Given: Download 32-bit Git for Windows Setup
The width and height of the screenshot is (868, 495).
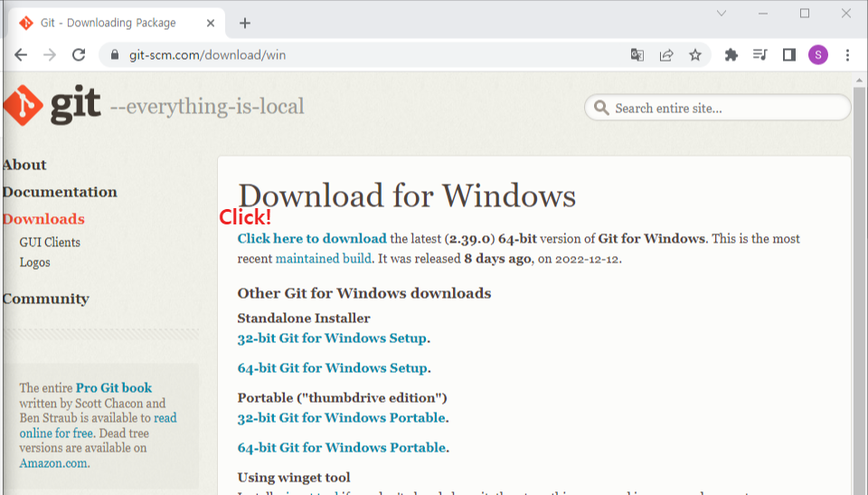Looking at the screenshot, I should tap(332, 338).
